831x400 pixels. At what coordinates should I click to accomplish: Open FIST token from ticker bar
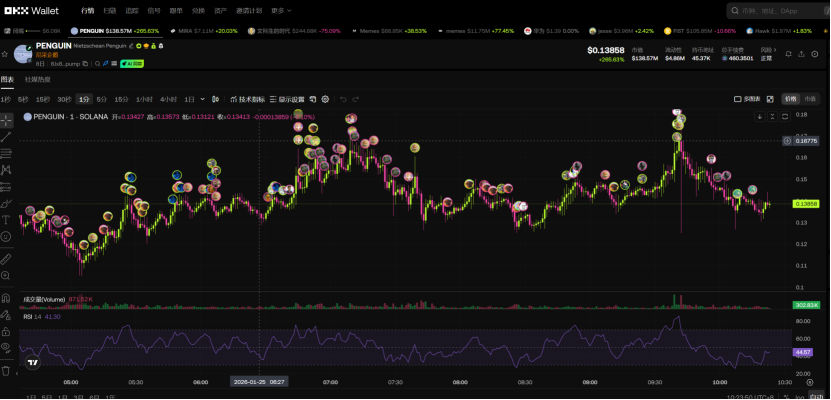[x=701, y=31]
